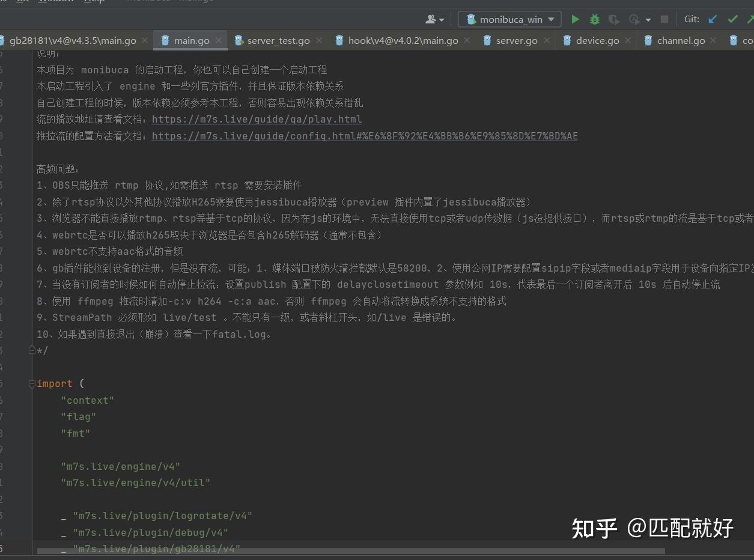Expand the profiler options dropdown arrow

(x=648, y=19)
